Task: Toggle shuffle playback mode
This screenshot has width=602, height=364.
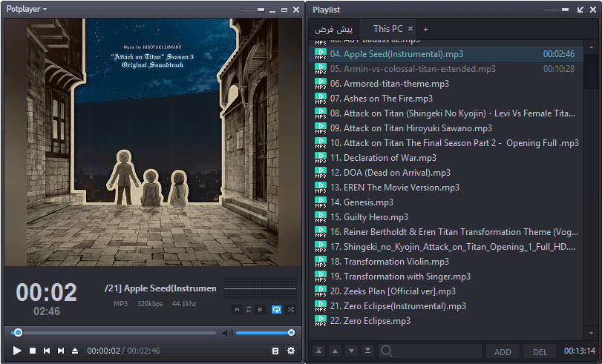Action: pos(290,309)
